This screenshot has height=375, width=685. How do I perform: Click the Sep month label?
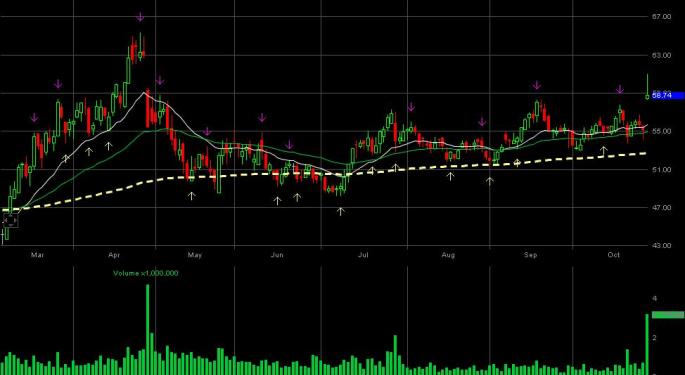(x=531, y=255)
